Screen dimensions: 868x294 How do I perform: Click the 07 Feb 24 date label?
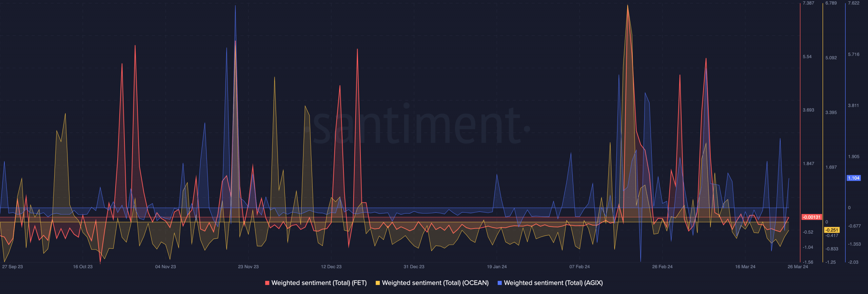click(x=579, y=267)
